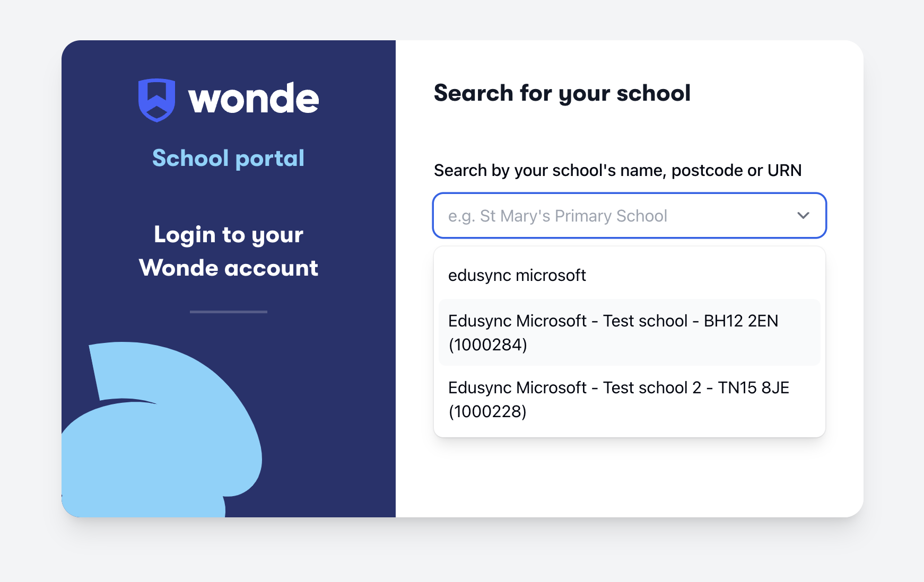Click the 'Search for your school' heading
The width and height of the screenshot is (924, 582).
(x=562, y=93)
